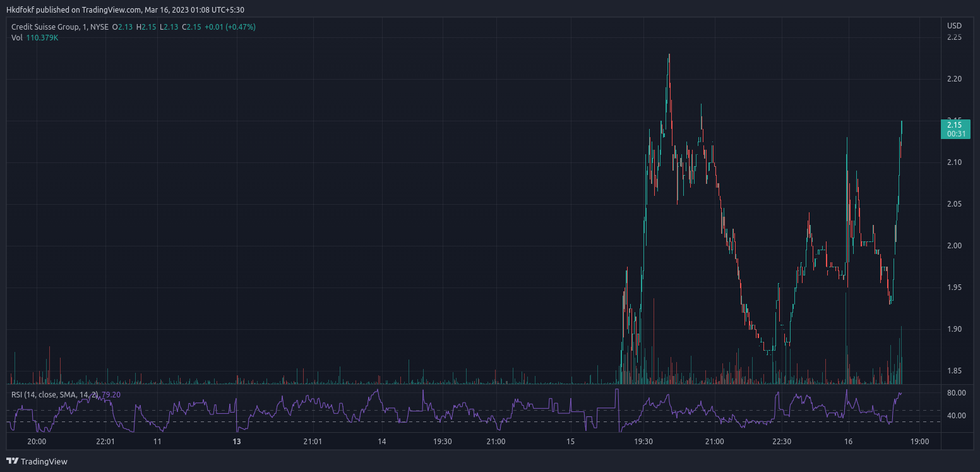980x472 pixels.
Task: Click the 1.85 price axis label
Action: [x=954, y=371]
